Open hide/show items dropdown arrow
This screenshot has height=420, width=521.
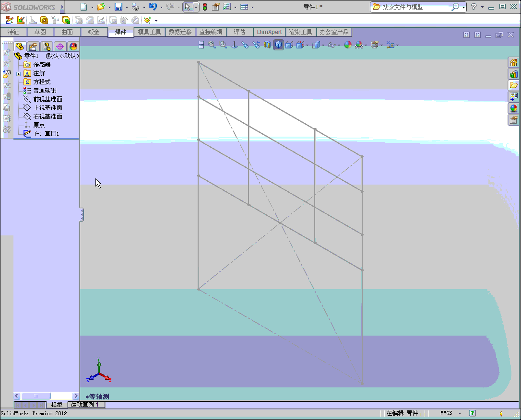pyautogui.click(x=339, y=45)
